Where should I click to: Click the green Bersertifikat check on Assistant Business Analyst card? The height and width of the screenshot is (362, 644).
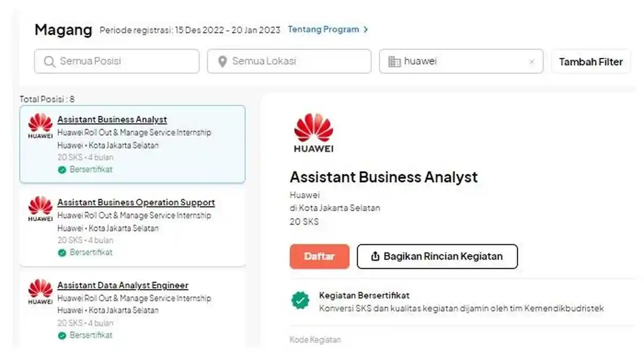62,169
